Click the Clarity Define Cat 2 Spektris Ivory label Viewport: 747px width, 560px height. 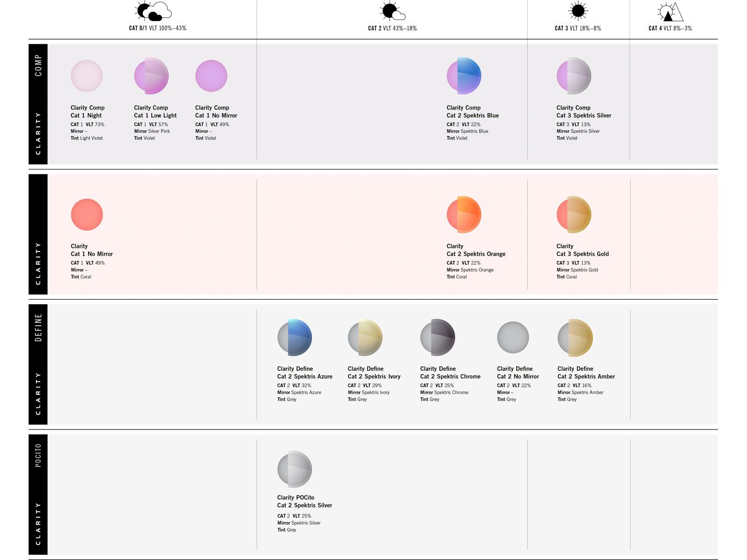(373, 372)
